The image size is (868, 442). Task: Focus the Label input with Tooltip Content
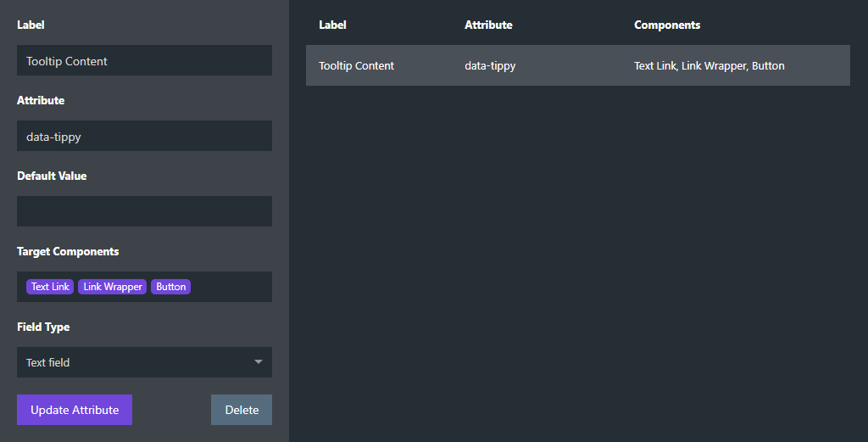[144, 60]
